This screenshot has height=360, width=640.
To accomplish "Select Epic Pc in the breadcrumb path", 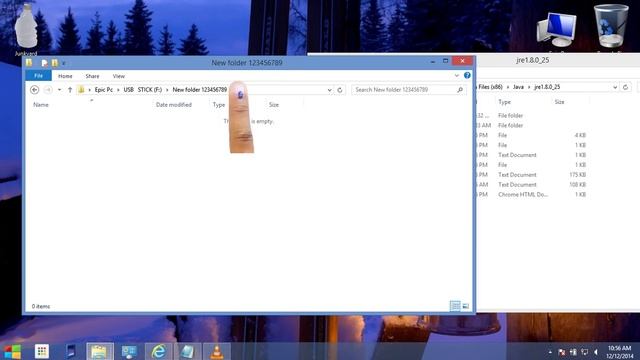I will click(x=104, y=90).
